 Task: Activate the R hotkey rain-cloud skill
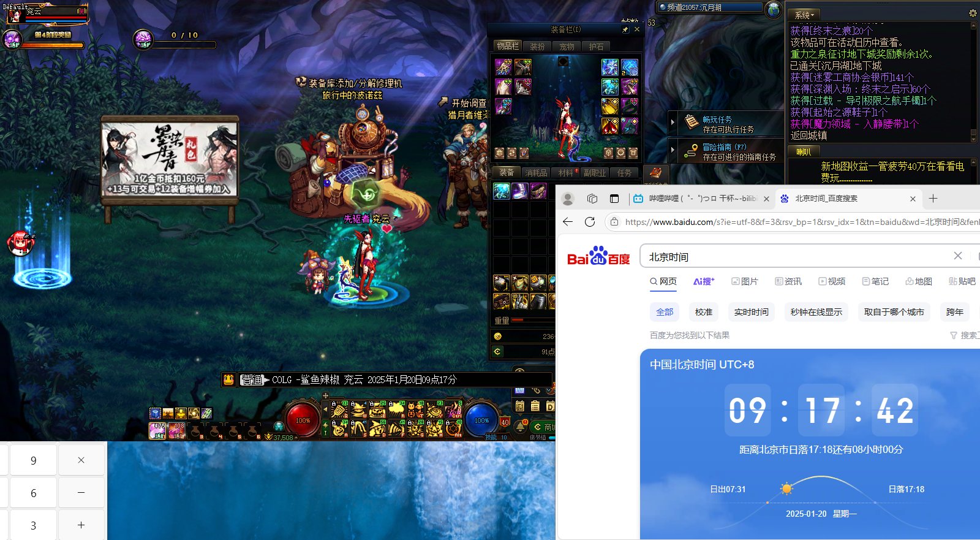(396, 409)
